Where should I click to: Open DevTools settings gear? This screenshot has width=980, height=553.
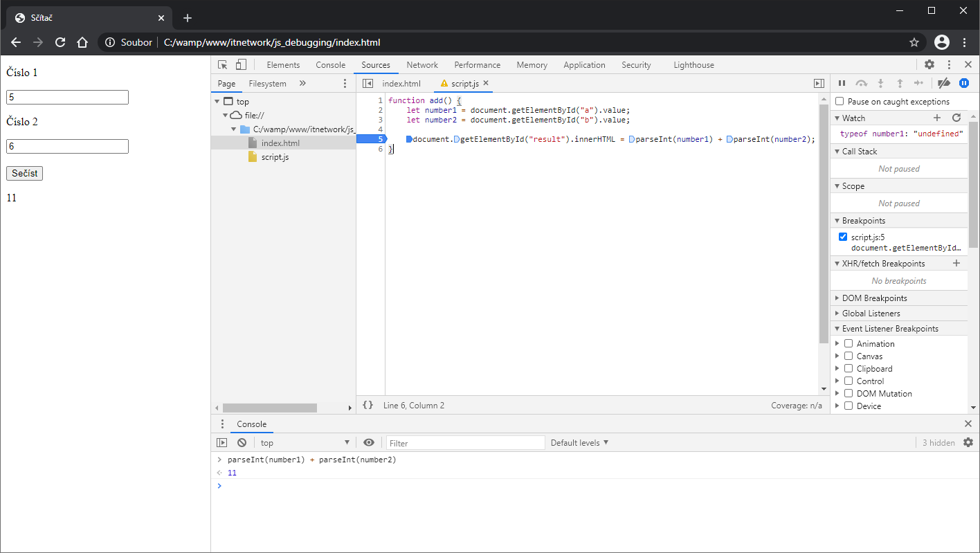click(929, 65)
